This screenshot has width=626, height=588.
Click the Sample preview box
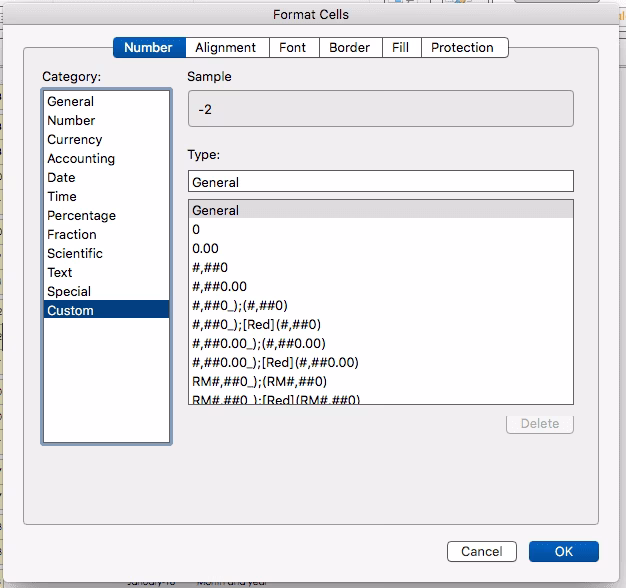(381, 109)
